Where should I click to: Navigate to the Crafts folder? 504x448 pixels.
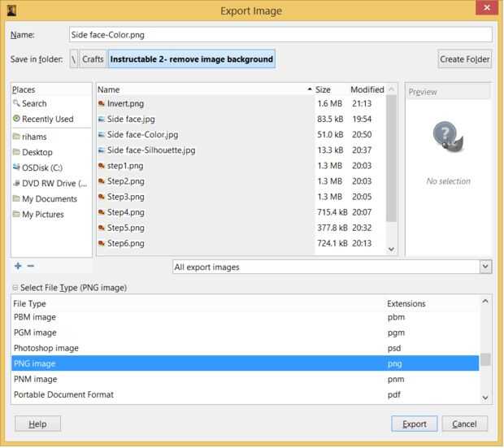click(x=93, y=59)
